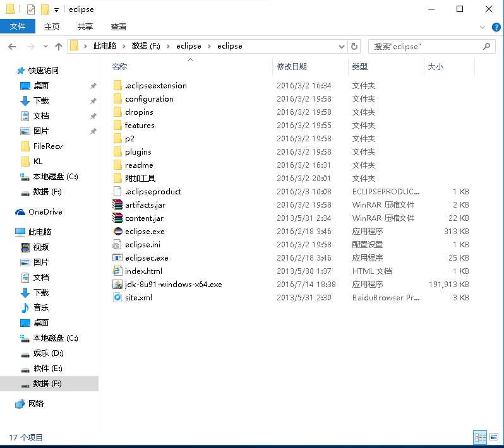Select the index.html document icon

click(x=117, y=271)
